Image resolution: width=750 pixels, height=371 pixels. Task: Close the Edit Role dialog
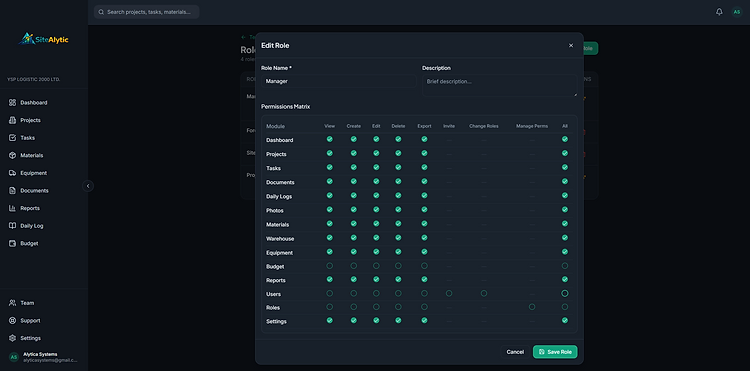click(571, 45)
